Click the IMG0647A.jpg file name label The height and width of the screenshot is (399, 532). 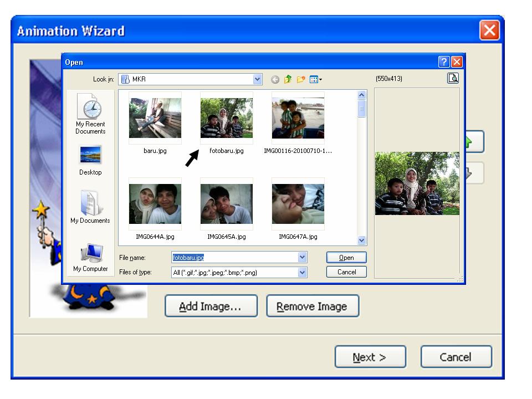click(298, 237)
